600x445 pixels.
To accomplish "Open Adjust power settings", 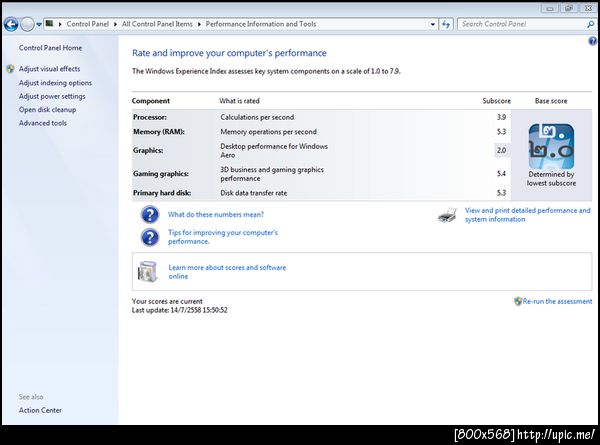I will 52,96.
